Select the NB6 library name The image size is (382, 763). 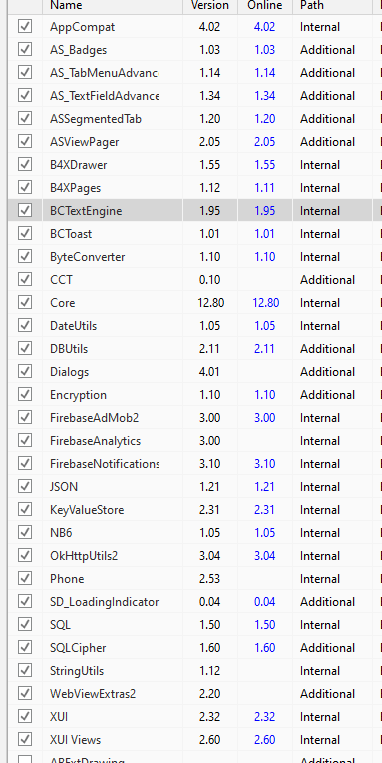(61, 533)
